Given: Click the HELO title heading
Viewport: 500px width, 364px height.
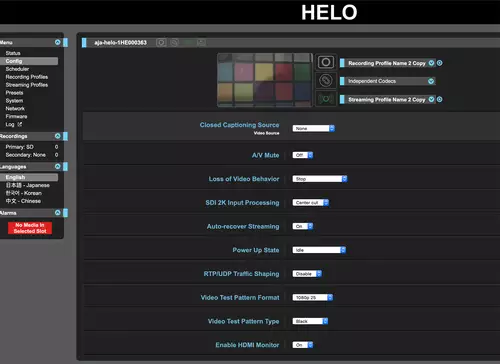Looking at the screenshot, I should 329,12.
